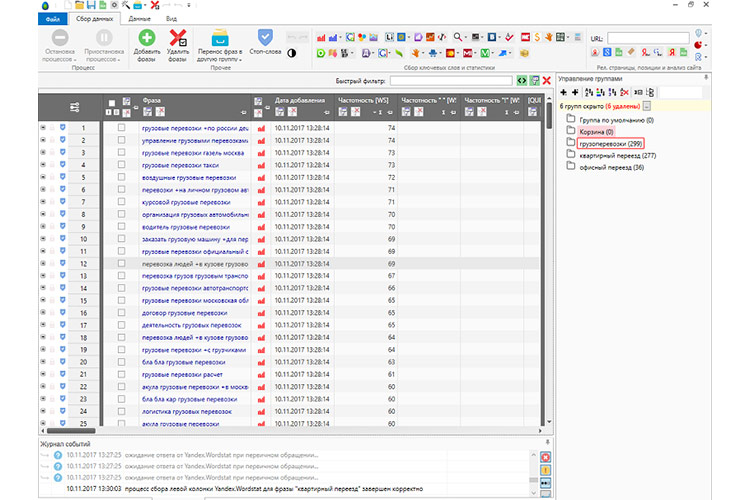
Task: Select Группа по умолчанию (0) group
Action: click(x=616, y=120)
